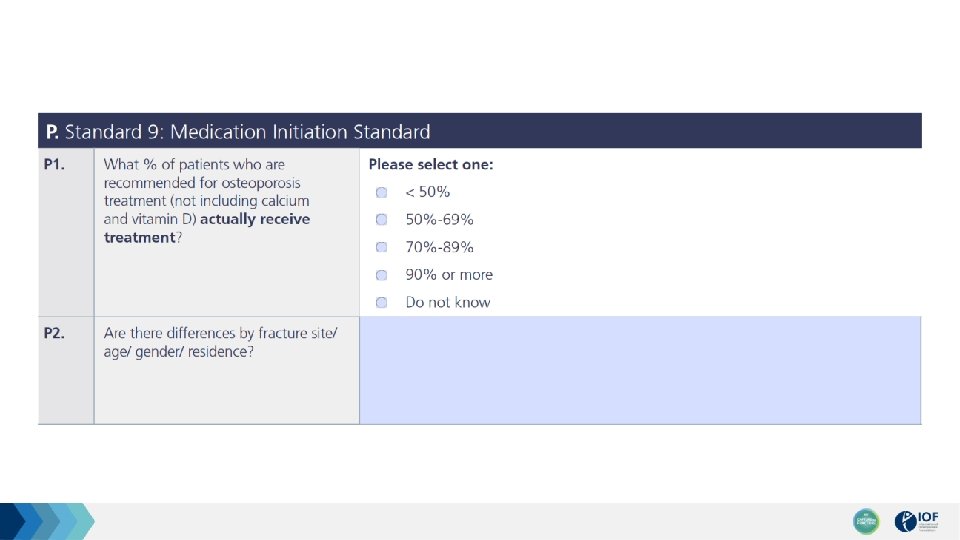Select the "< 50%" radio button

[x=381, y=193]
